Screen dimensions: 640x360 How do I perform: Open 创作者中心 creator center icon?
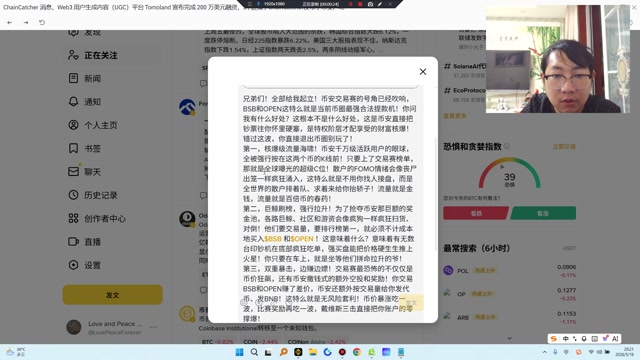(x=73, y=218)
